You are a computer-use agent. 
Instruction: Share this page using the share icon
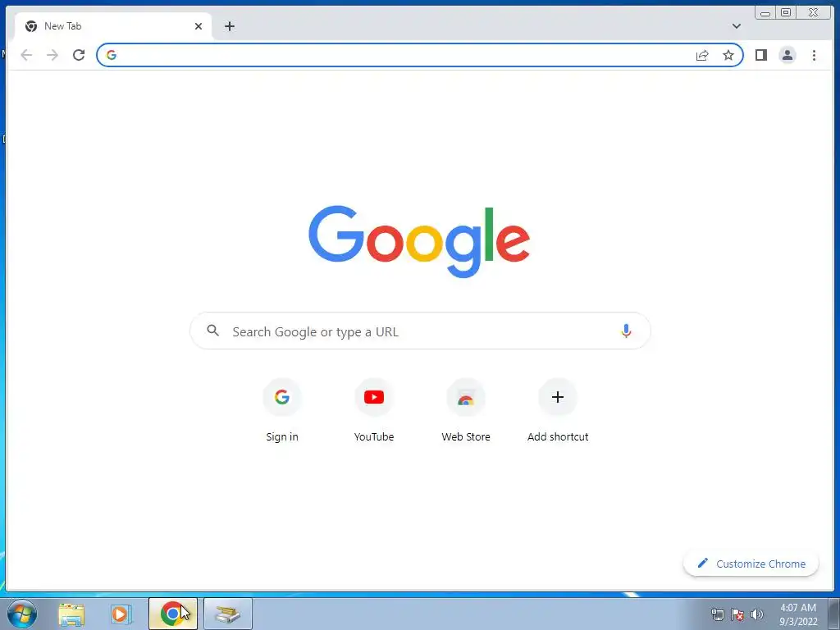click(702, 55)
